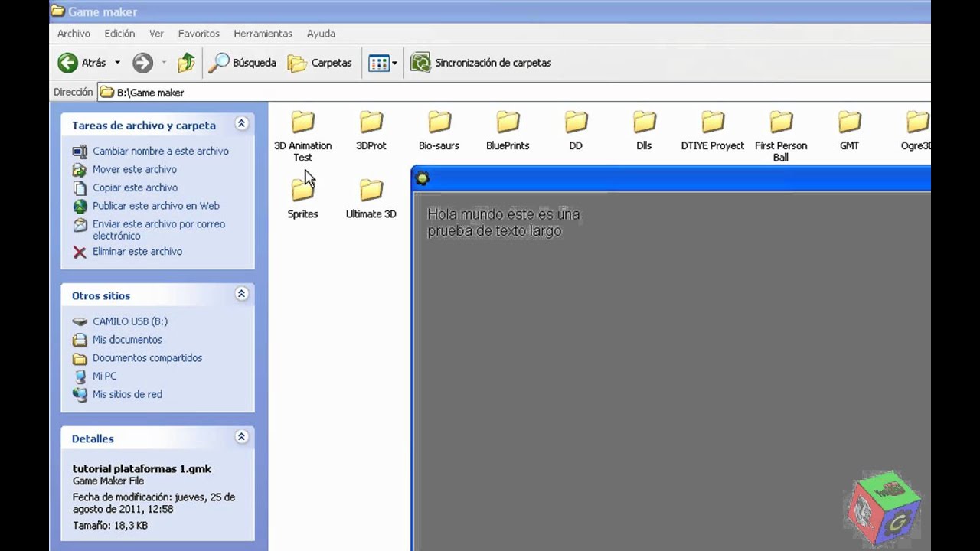Click Mover este archivo
Image resolution: width=980 pixels, height=551 pixels.
coord(134,169)
